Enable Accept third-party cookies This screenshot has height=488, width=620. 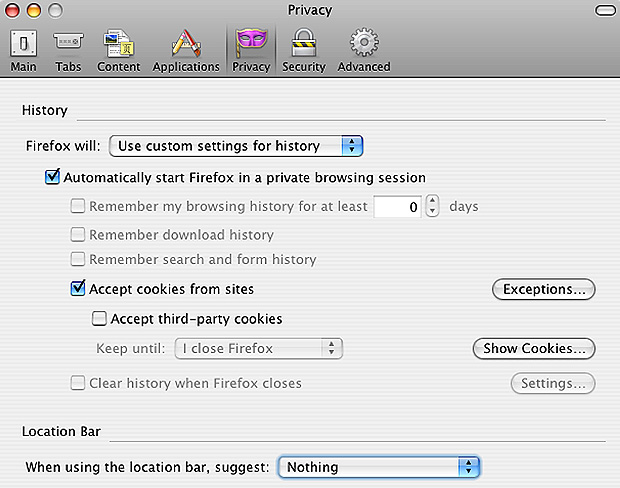coord(99,318)
